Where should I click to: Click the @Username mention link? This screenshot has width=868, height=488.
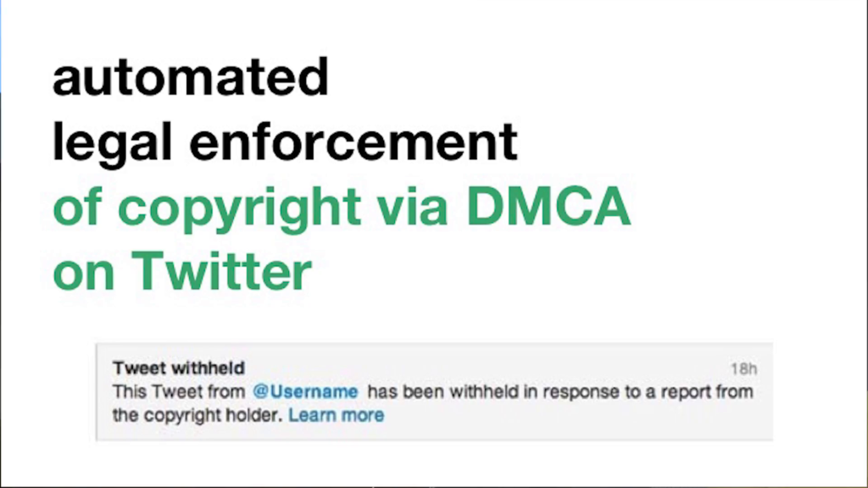(305, 391)
